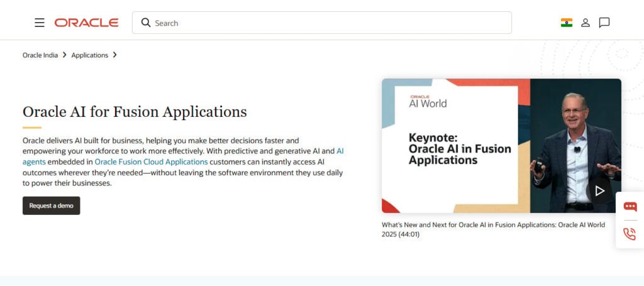This screenshot has width=644, height=286.
Task: Open the red floating chat widget icon
Action: 630,206
